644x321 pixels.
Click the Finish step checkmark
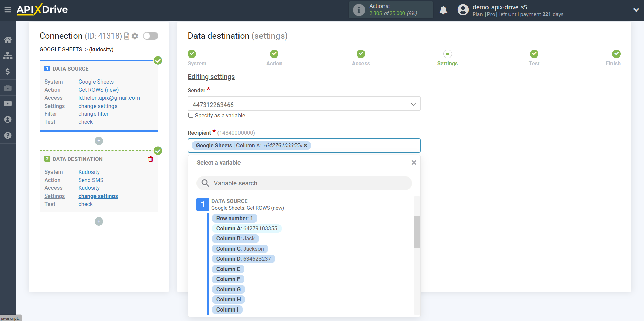[x=616, y=54]
